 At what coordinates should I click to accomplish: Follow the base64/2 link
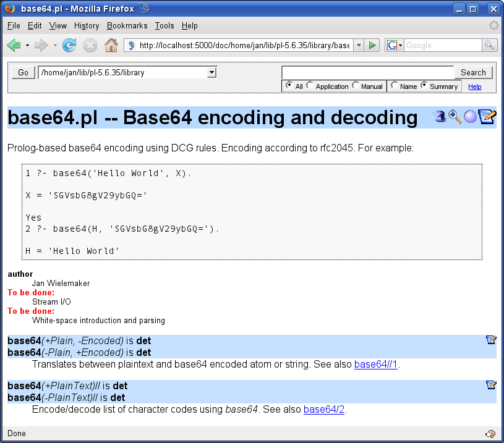[324, 409]
